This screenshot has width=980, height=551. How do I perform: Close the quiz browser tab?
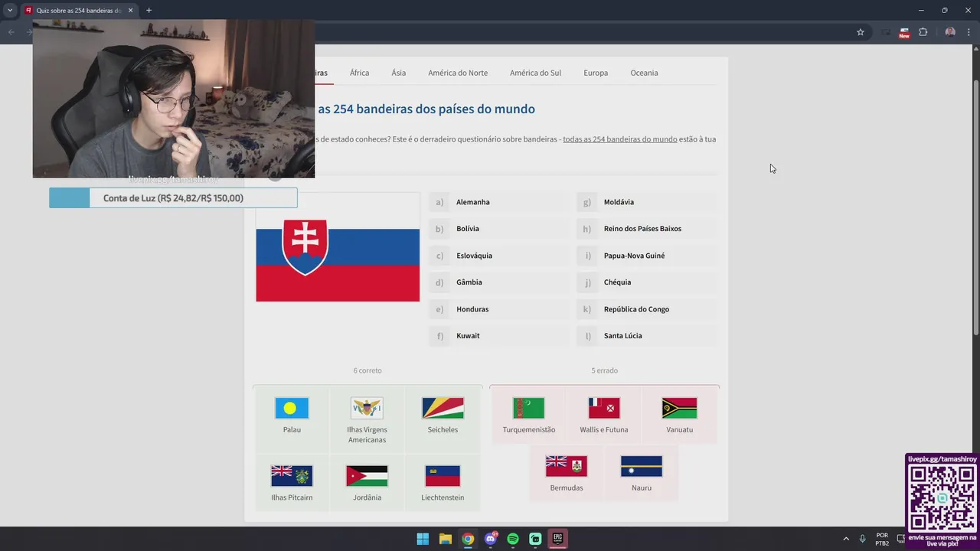pos(130,10)
